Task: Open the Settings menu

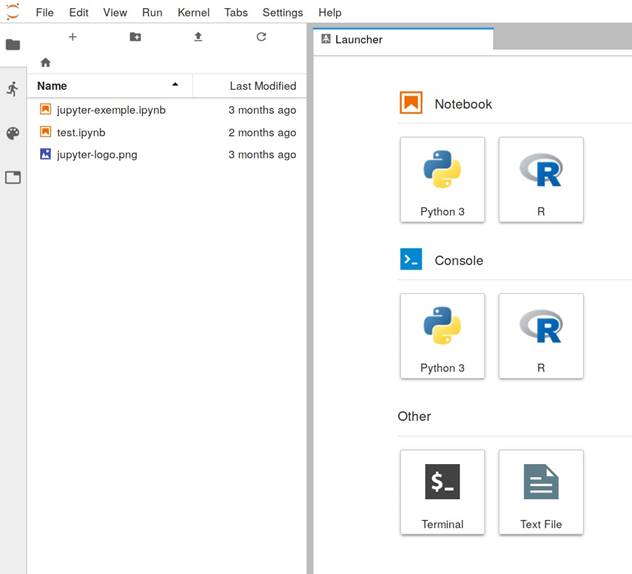Action: click(282, 13)
